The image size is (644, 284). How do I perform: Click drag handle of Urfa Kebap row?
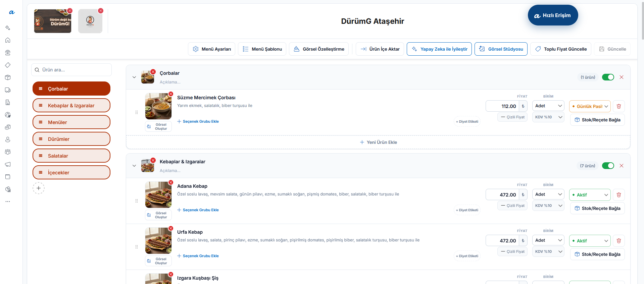(x=137, y=247)
